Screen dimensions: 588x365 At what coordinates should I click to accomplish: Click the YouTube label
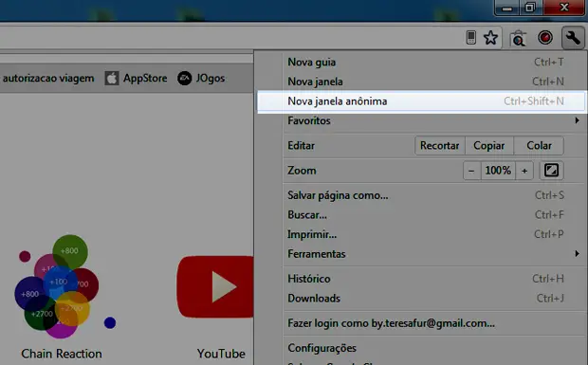(x=221, y=354)
